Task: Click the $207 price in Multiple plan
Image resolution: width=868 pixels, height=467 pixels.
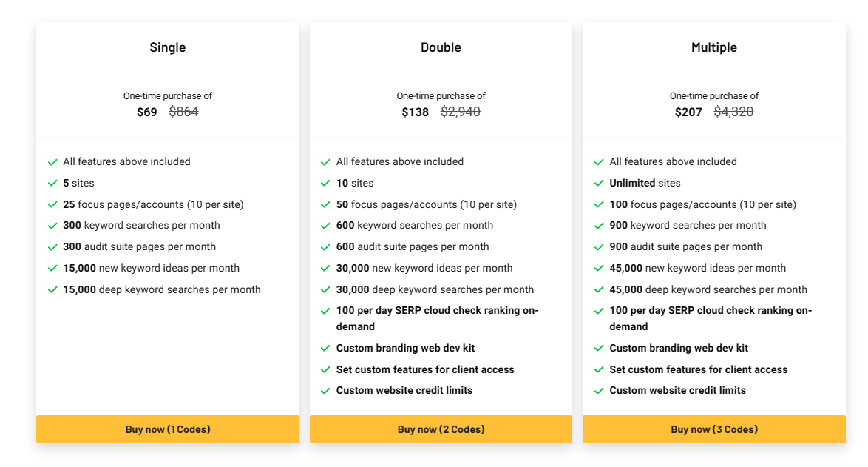Action: point(688,112)
